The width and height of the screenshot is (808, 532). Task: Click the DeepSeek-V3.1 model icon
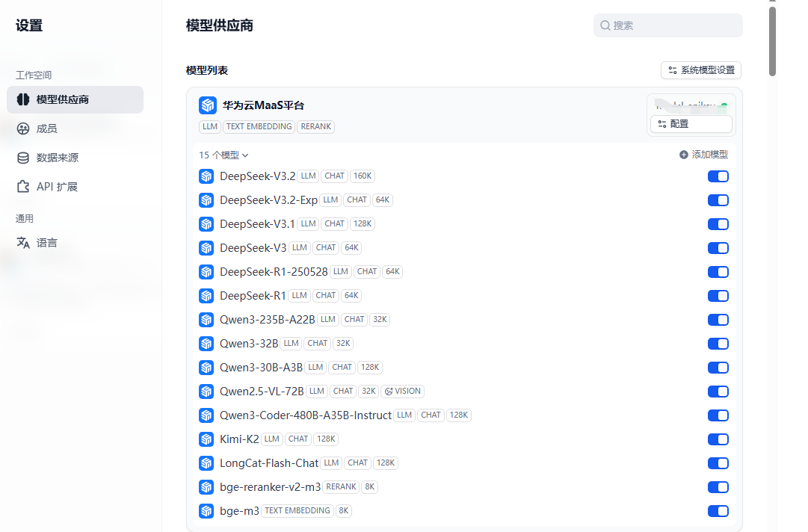click(x=206, y=224)
